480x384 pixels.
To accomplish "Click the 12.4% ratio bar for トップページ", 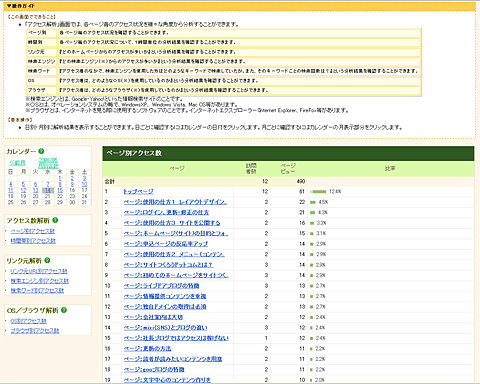I will click(318, 192).
